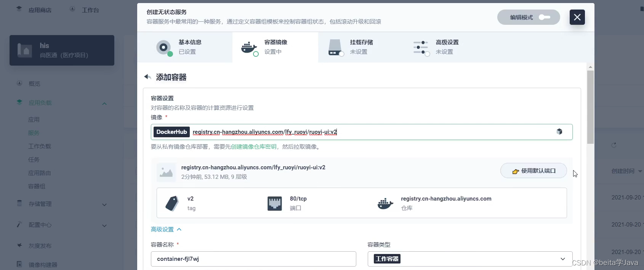The height and width of the screenshot is (270, 644).
Task: Click 使用默认端口 button
Action: [x=533, y=171]
